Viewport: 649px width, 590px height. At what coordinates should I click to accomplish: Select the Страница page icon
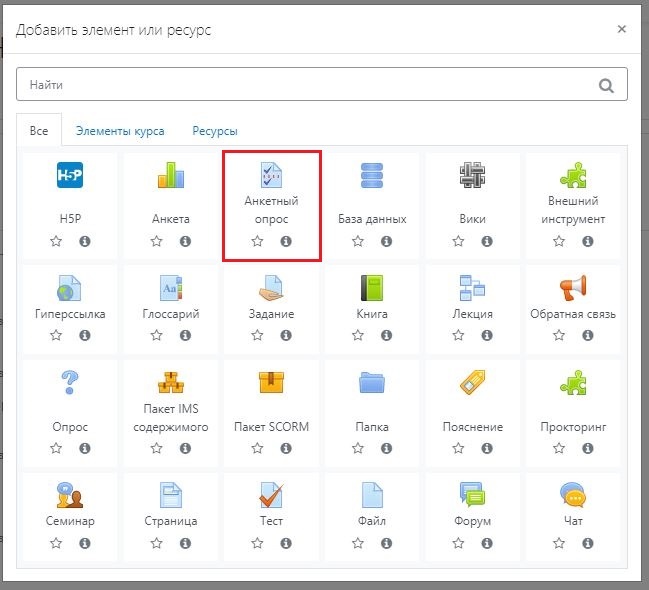[171, 495]
